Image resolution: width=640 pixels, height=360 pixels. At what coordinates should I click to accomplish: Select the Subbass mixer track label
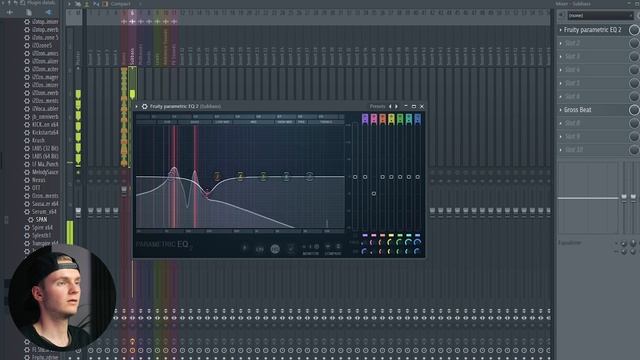[x=132, y=56]
